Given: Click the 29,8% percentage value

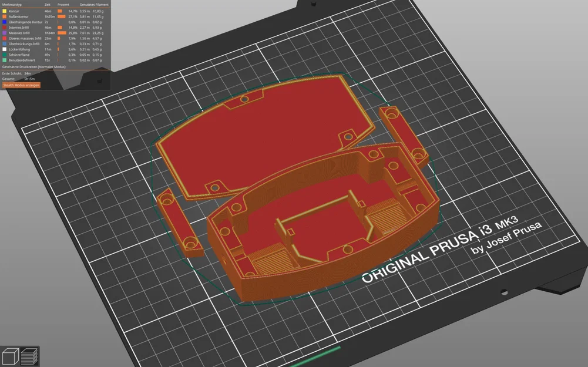Looking at the screenshot, I should (x=72, y=33).
